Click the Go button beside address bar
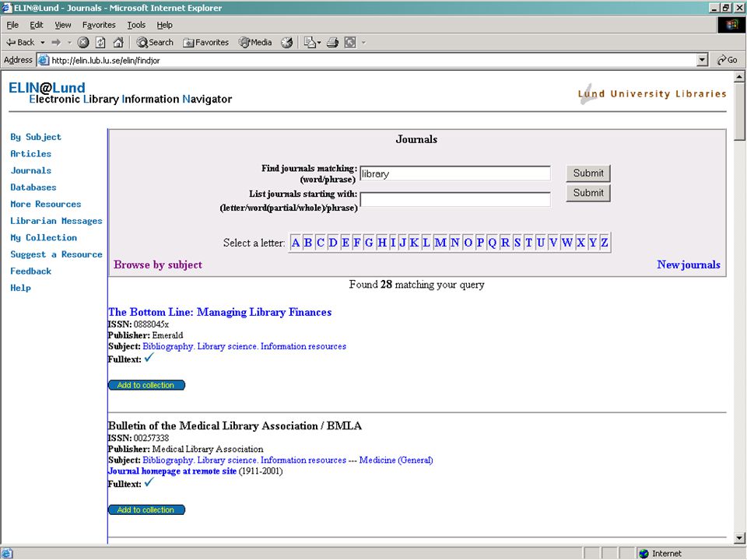Screen dimensions: 747x560 (x=727, y=60)
